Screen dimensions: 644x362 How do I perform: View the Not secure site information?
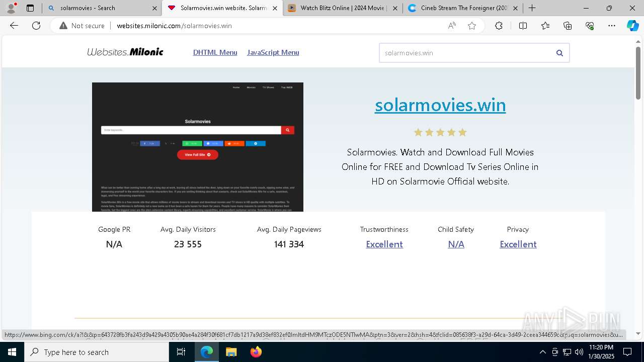[82, 26]
